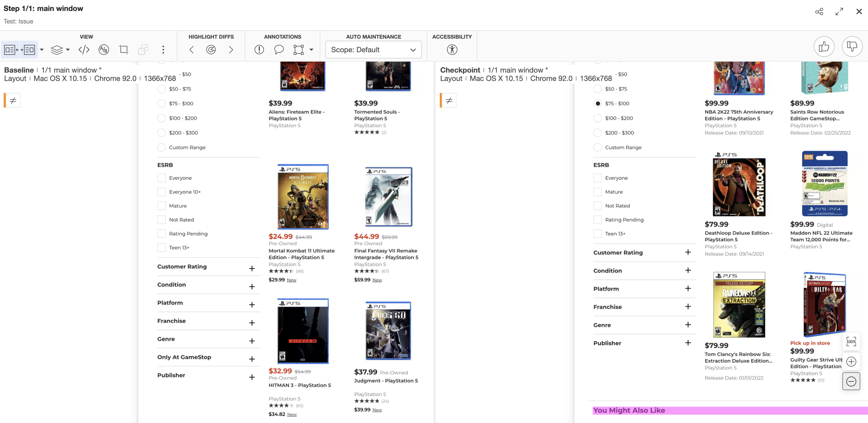
Task: Expand Baseline Publisher filter
Action: pos(252,377)
